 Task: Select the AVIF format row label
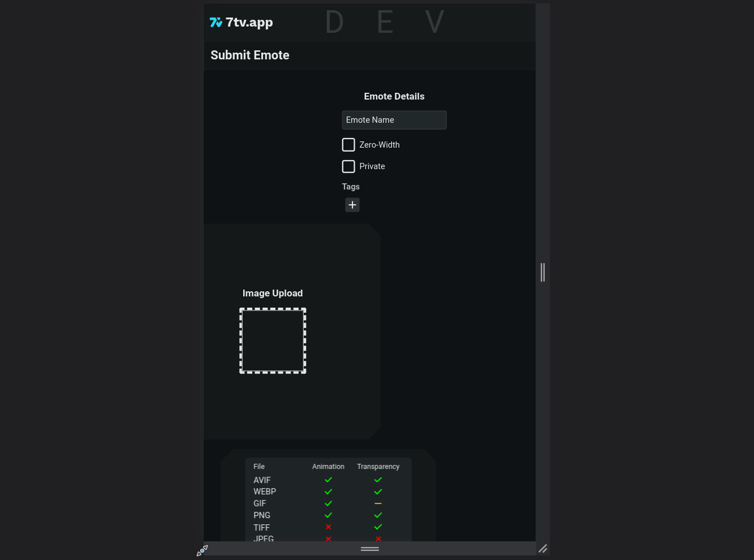click(x=262, y=480)
